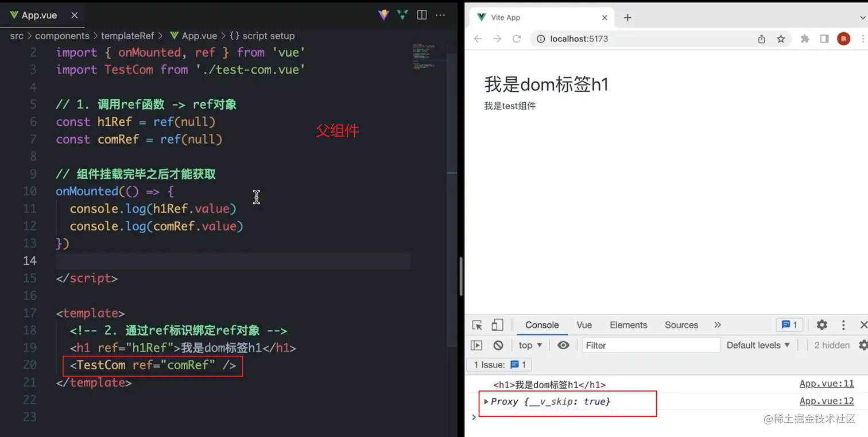Image resolution: width=868 pixels, height=437 pixels.
Task: Toggle the live expression eye icon
Action: click(x=563, y=345)
